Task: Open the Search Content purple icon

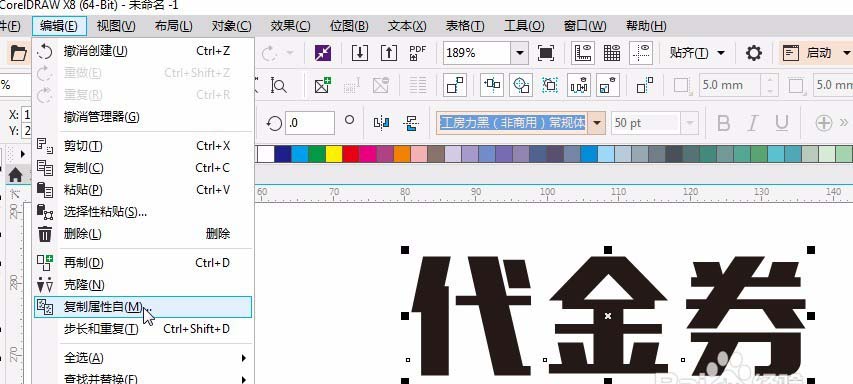Action: pyautogui.click(x=323, y=53)
